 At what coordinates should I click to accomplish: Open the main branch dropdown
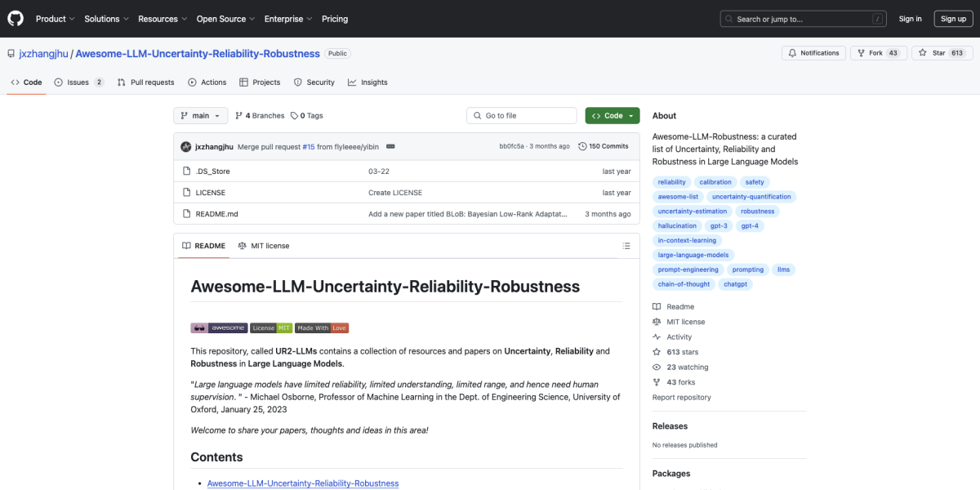[200, 115]
